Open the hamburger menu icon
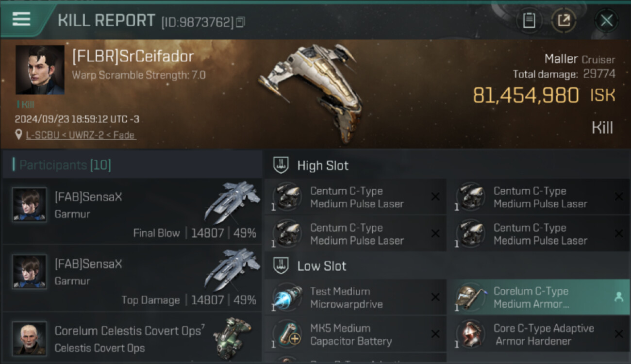This screenshot has height=364, width=631. point(21,19)
